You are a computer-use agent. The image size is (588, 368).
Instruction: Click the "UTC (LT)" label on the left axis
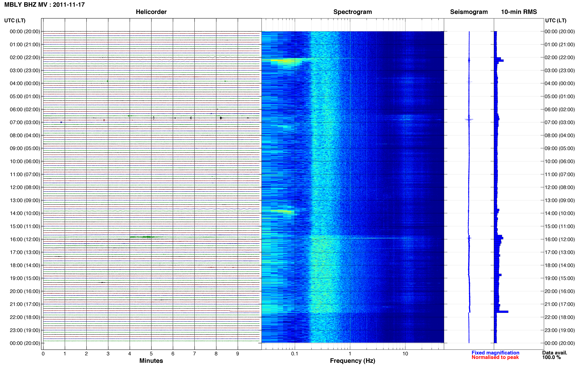tap(15, 20)
